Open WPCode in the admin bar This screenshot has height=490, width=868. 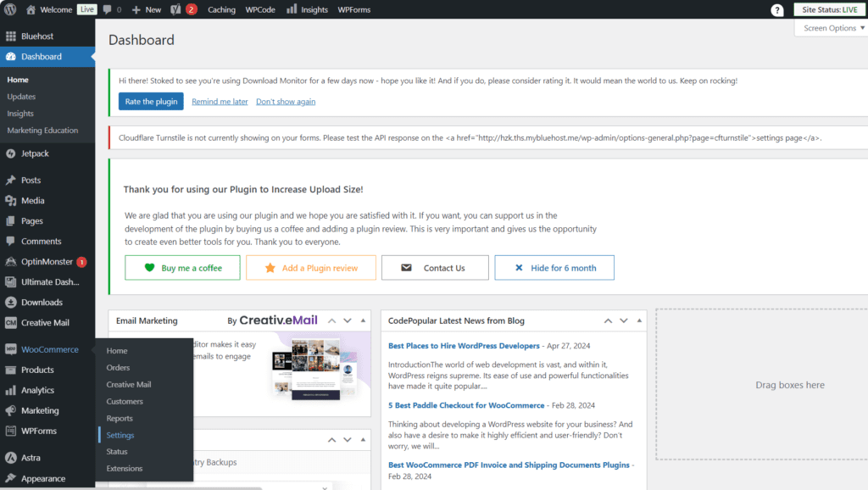click(260, 9)
